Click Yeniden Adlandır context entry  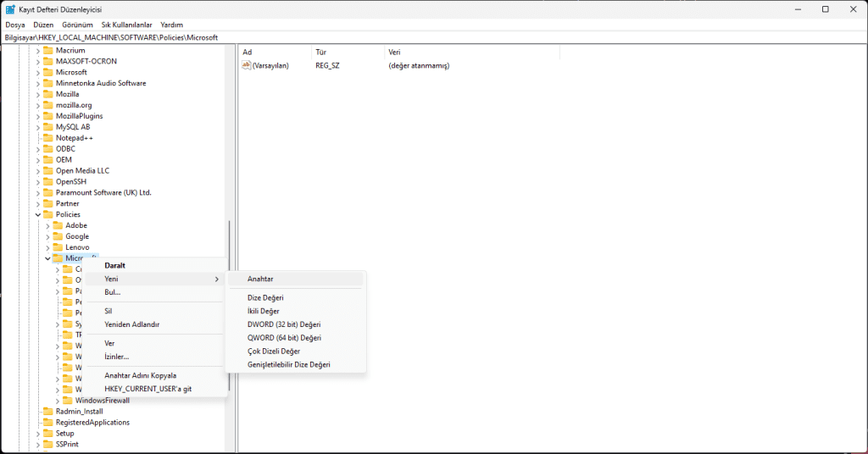coord(154,324)
